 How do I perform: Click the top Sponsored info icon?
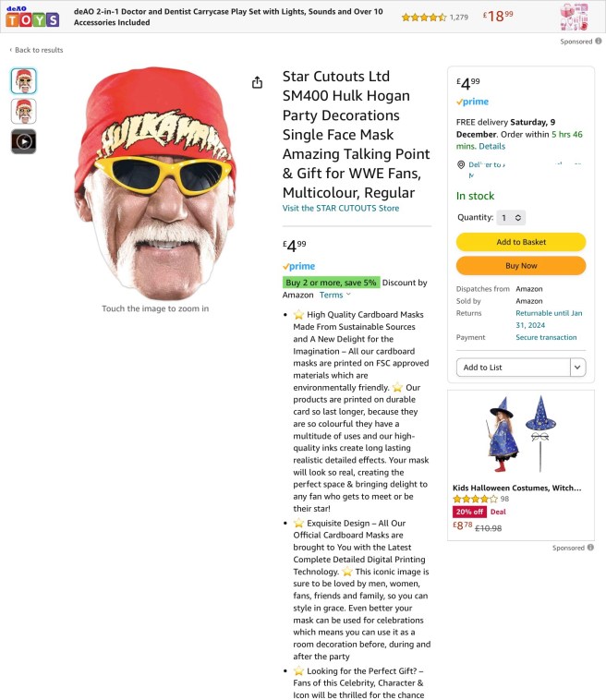[598, 41]
